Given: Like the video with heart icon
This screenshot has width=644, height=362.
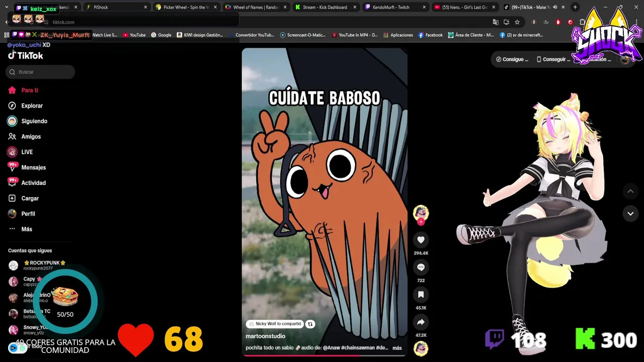Looking at the screenshot, I should (x=421, y=240).
